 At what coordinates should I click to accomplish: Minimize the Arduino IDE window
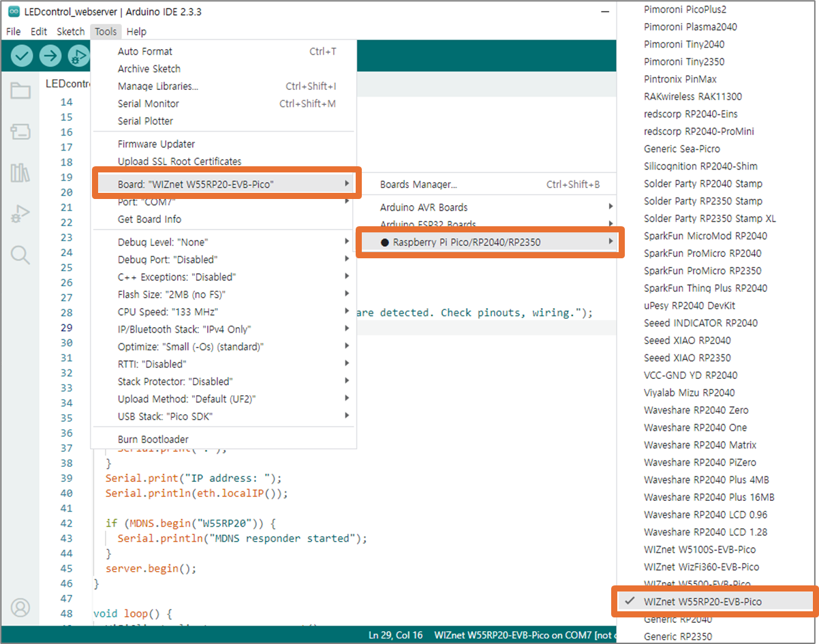[604, 12]
